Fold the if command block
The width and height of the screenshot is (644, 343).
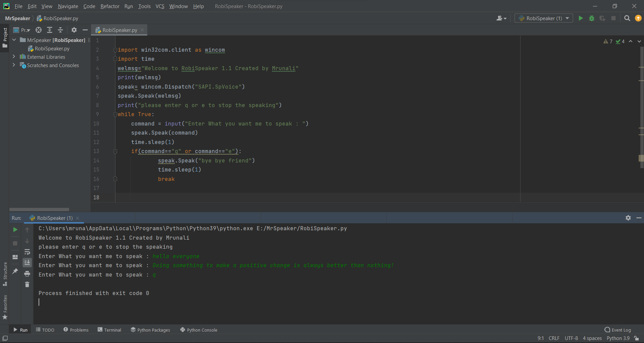tap(115, 151)
